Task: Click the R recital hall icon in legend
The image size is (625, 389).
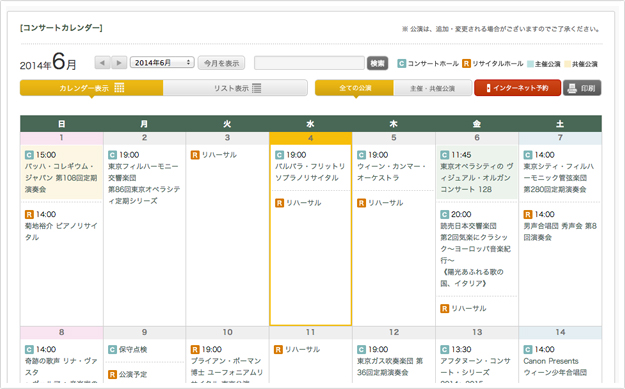Action: (466, 63)
